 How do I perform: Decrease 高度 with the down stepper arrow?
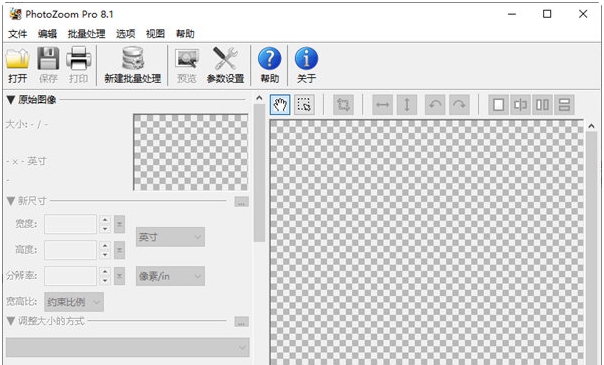tap(105, 254)
